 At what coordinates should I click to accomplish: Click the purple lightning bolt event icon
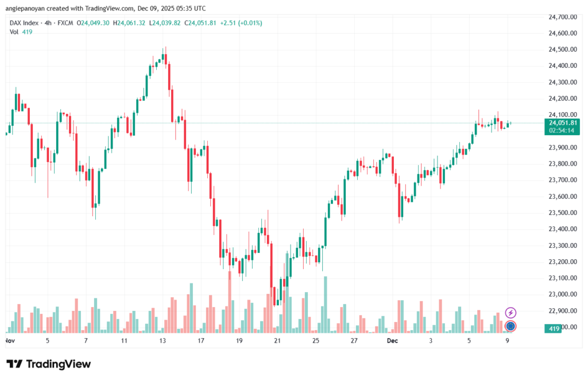click(x=510, y=313)
